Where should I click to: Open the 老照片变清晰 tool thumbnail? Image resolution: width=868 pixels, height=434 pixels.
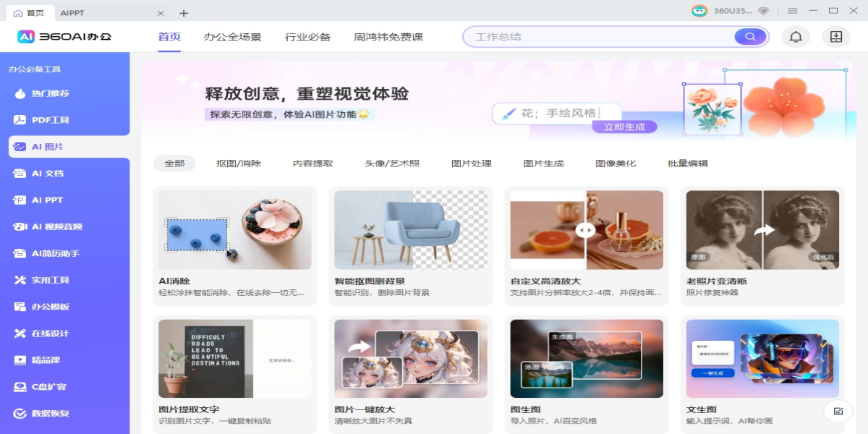(x=762, y=230)
